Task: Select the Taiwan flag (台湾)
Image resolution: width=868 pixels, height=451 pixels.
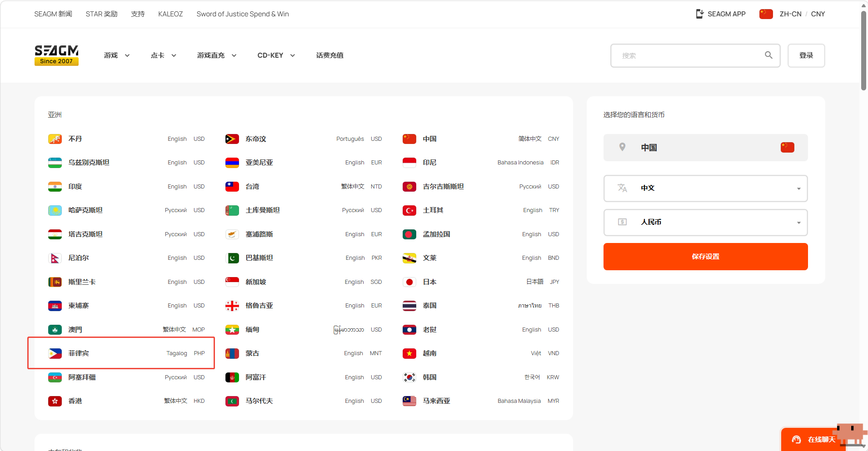Action: 232,187
